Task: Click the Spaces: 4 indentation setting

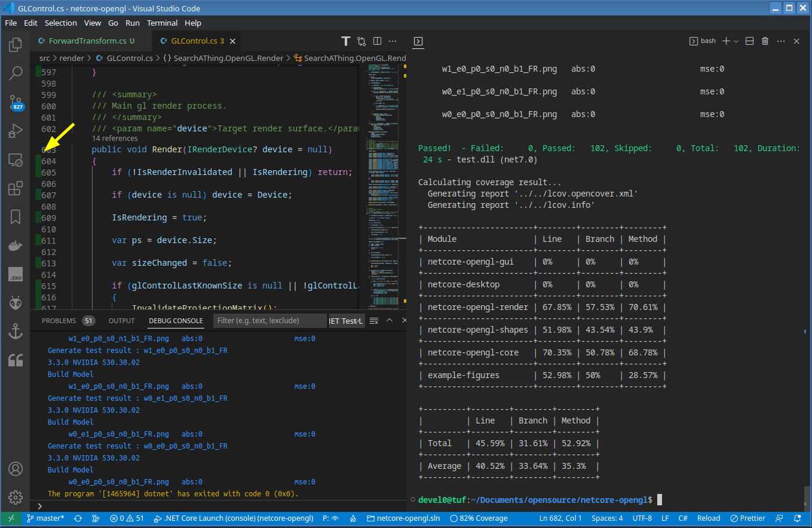Action: tap(607, 518)
